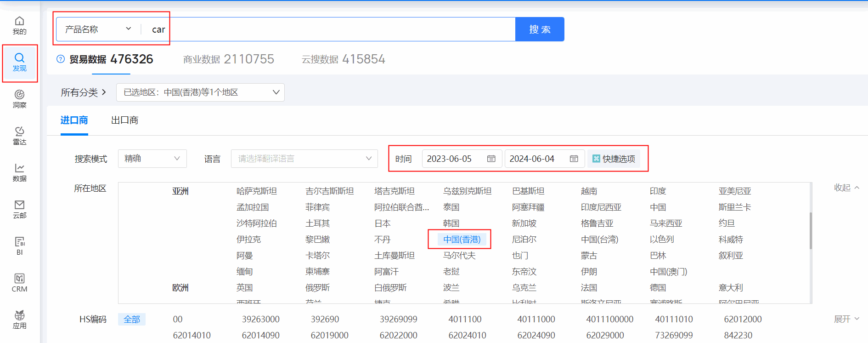Open the 已选地区 region dropdown
This screenshot has height=343, width=868.
(x=200, y=92)
